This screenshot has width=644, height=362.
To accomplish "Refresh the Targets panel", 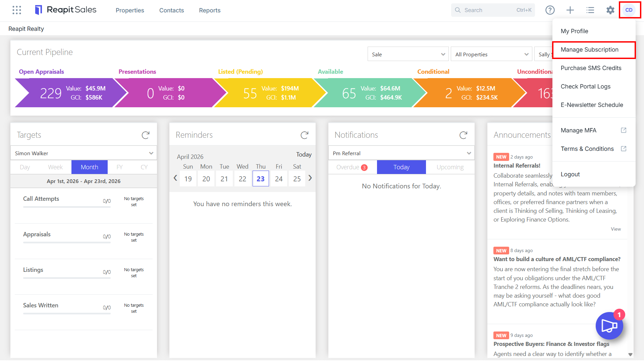I will pos(146,135).
